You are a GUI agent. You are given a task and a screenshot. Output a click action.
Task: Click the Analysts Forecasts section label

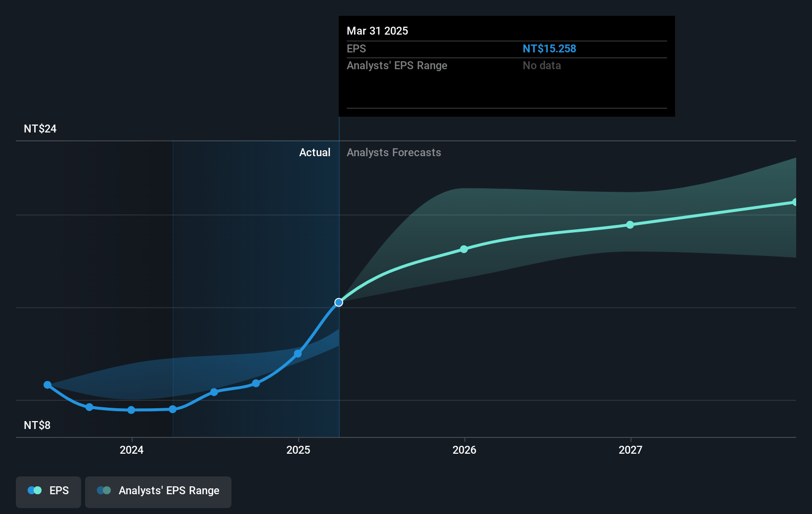tap(394, 152)
